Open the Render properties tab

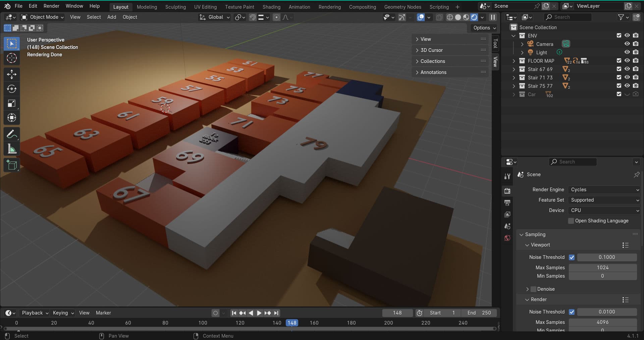(507, 191)
